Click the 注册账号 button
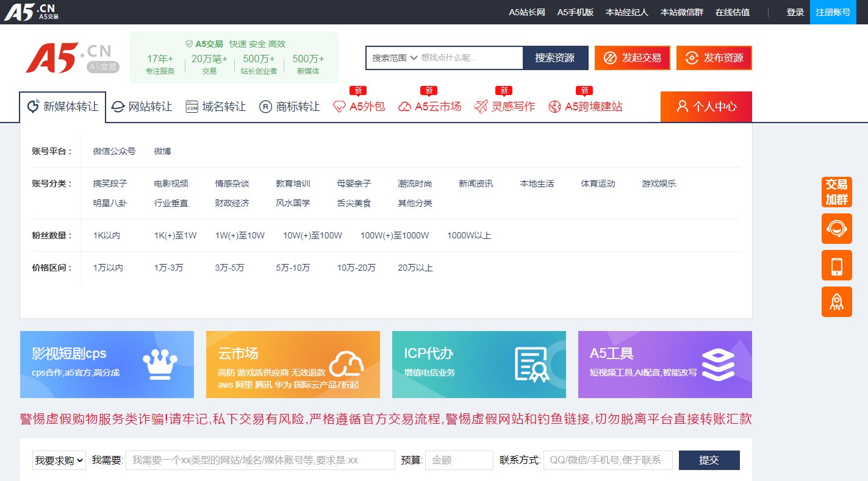This screenshot has width=868, height=481. [x=833, y=12]
